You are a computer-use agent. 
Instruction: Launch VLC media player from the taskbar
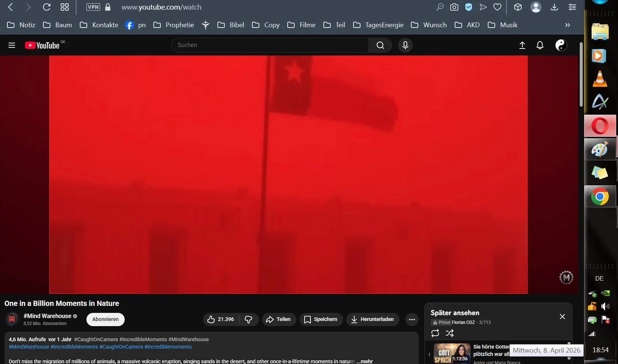[600, 79]
